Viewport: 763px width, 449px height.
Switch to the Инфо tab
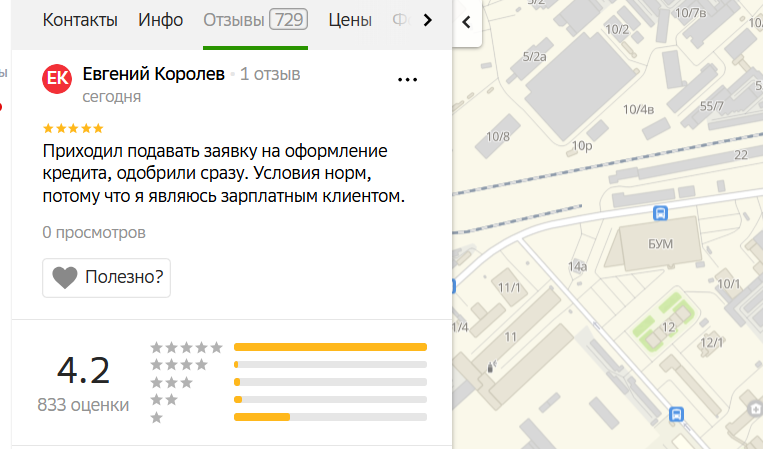(x=161, y=20)
